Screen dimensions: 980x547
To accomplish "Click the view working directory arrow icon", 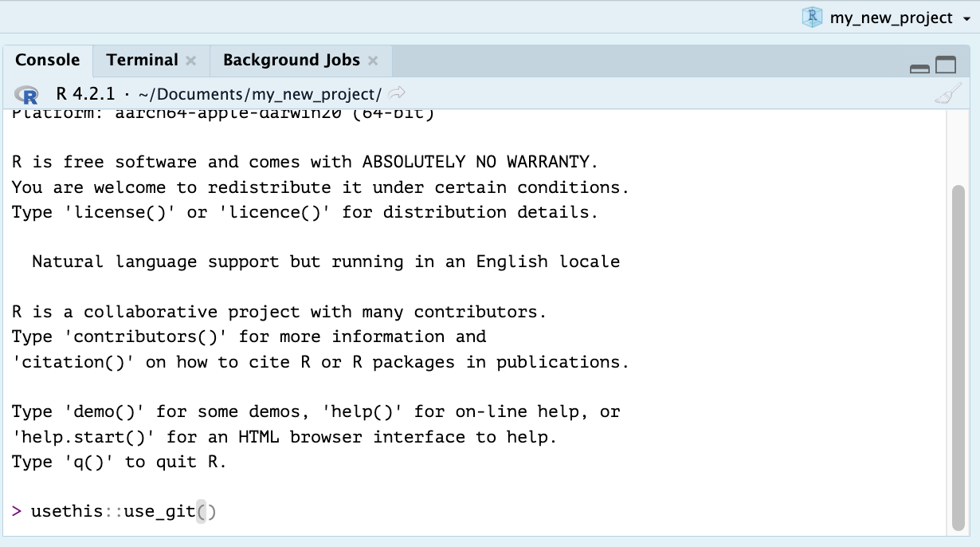I will 397,93.
